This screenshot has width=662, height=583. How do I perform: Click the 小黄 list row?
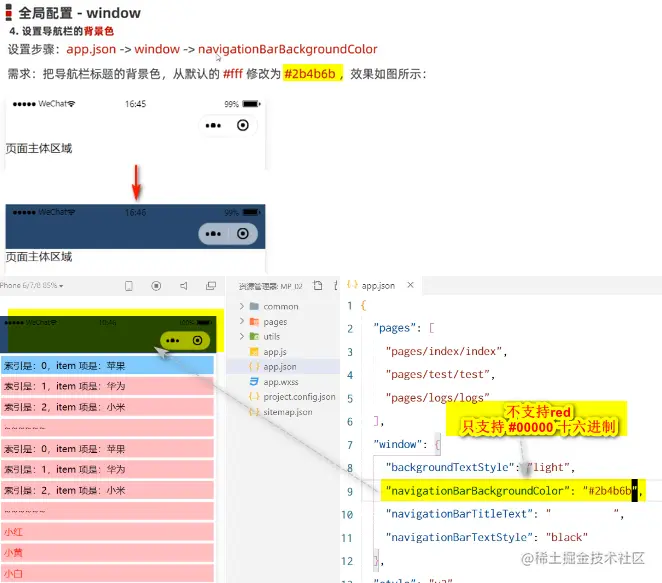pos(107,553)
